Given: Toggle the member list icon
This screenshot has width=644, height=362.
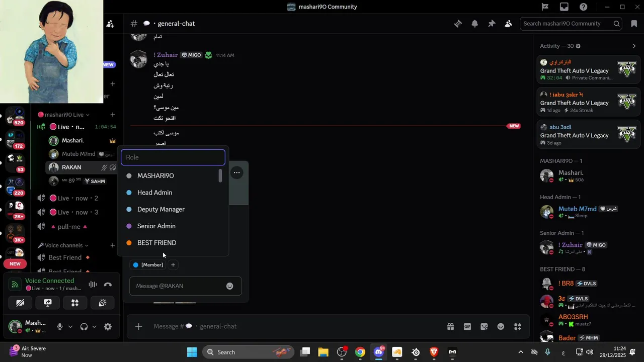Looking at the screenshot, I should [x=508, y=24].
